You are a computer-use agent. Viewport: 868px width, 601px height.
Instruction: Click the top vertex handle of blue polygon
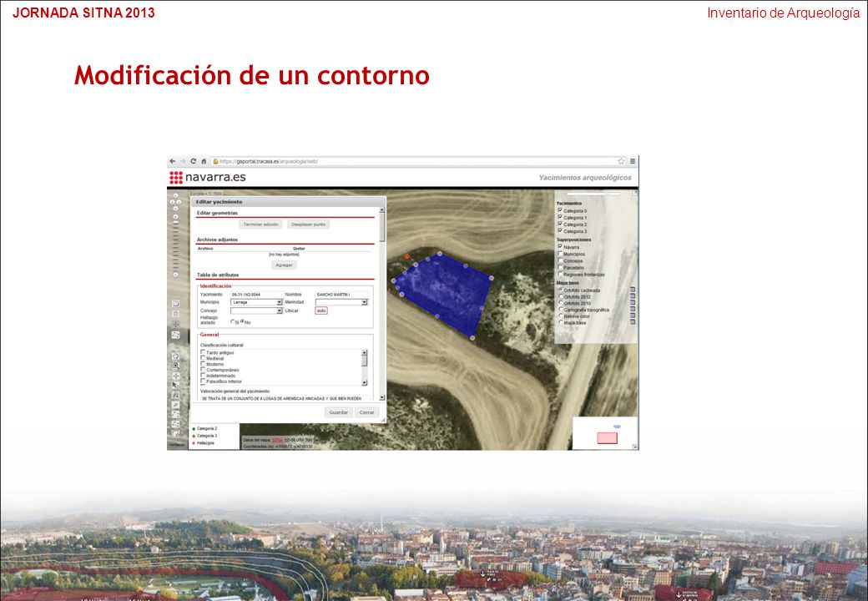(440, 254)
